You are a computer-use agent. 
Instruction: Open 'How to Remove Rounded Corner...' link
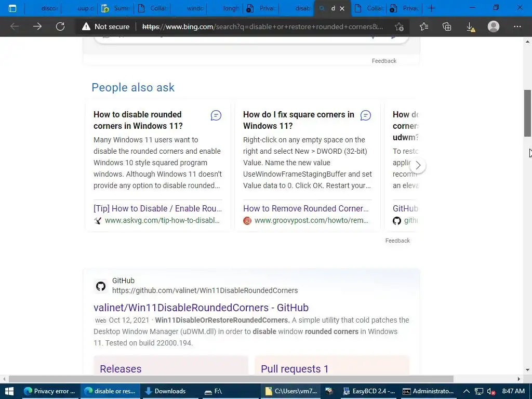tap(305, 208)
